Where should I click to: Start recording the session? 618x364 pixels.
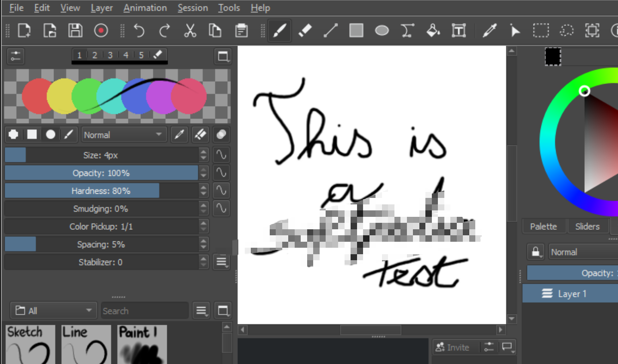pyautogui.click(x=101, y=30)
